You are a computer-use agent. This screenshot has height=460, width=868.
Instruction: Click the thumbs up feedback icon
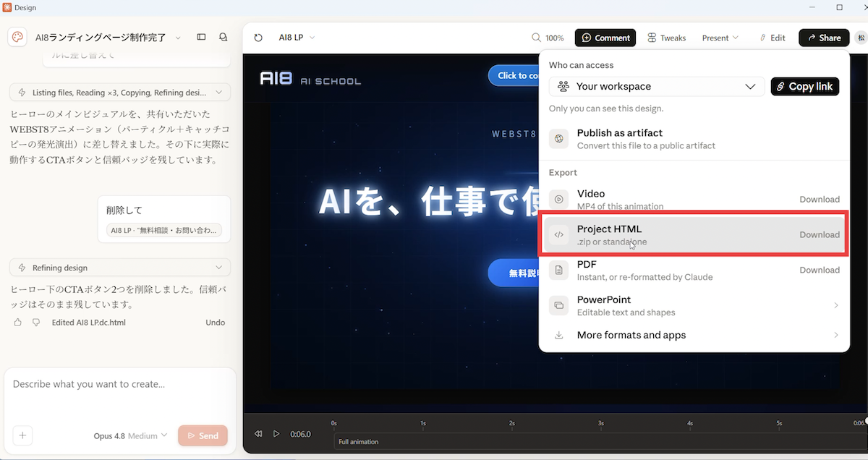point(18,322)
